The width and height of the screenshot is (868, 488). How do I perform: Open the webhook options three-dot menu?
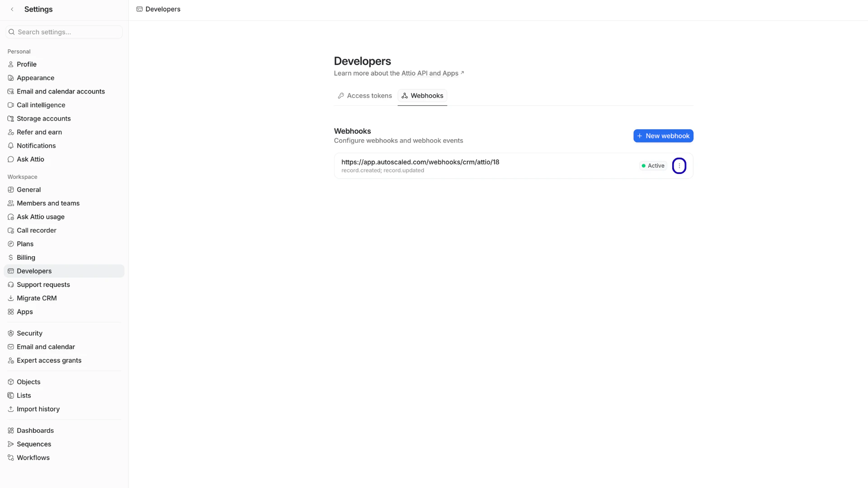click(x=679, y=165)
